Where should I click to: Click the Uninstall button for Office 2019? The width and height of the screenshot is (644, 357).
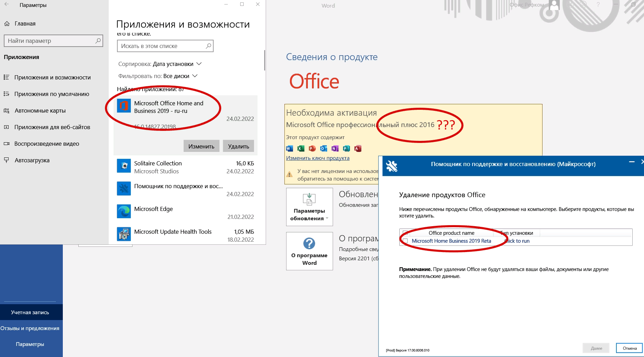[x=238, y=146]
